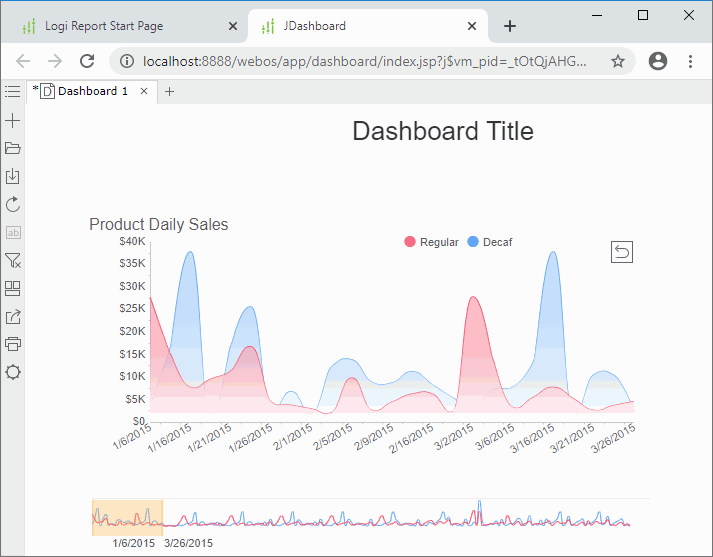Click the Open folder icon in sidebar
Screen dimensions: 713x557
coord(13,149)
